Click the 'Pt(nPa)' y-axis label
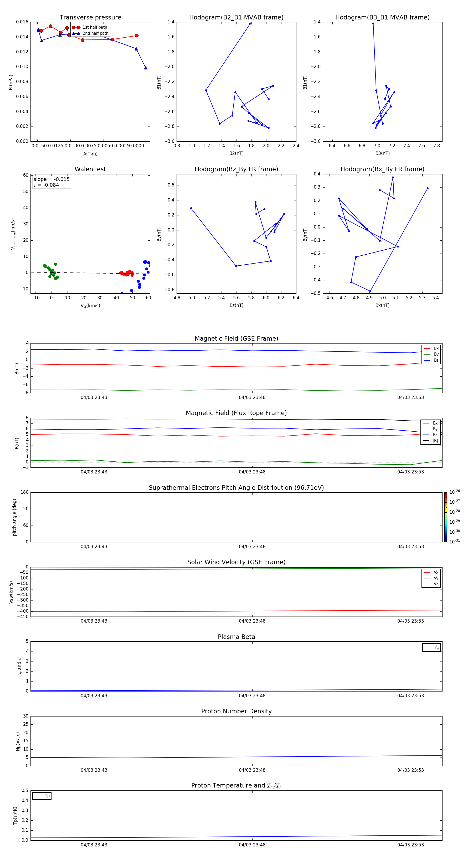The width and height of the screenshot is (473, 868). point(11,82)
